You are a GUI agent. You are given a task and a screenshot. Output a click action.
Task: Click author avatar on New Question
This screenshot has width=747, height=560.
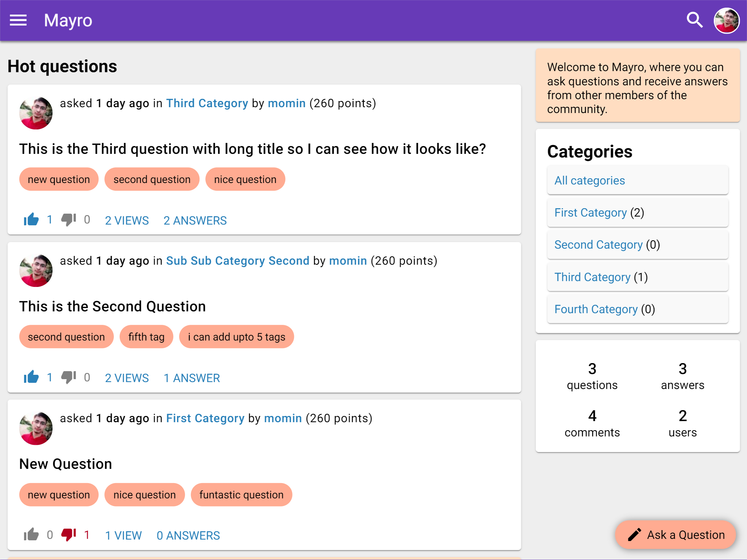point(36,428)
